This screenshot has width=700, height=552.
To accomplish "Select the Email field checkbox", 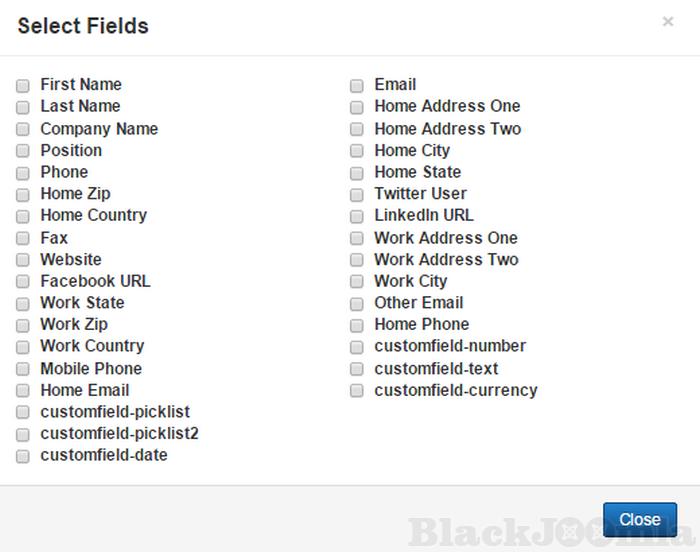I will coord(357,86).
